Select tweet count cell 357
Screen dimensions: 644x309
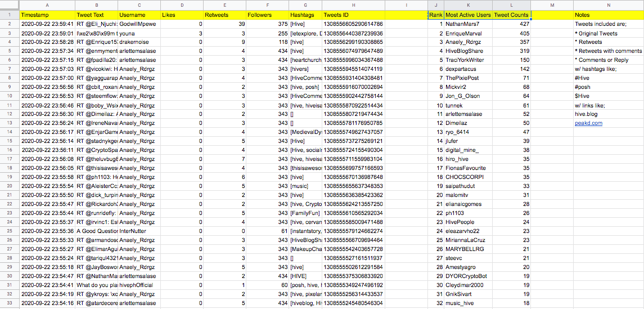512,42
